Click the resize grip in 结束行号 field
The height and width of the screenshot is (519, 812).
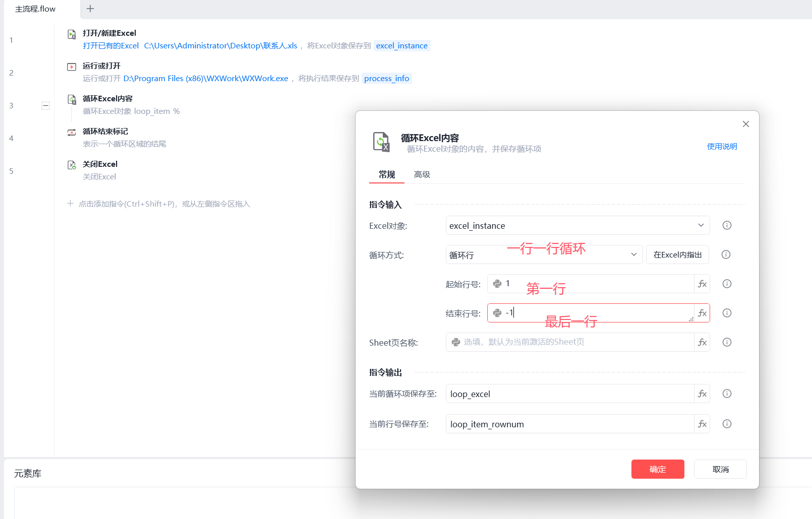(x=691, y=319)
